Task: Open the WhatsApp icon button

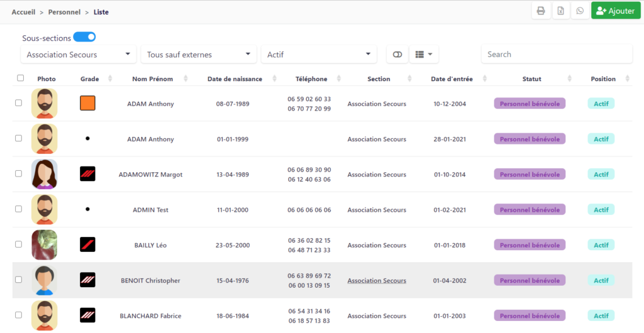Action: pos(580,11)
